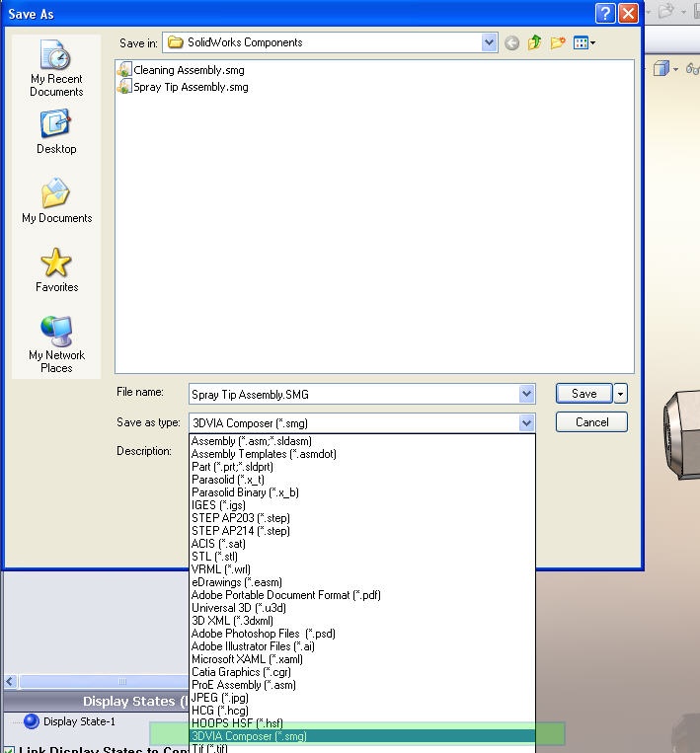Edit the File name field
The width and height of the screenshot is (700, 753).
(354, 394)
